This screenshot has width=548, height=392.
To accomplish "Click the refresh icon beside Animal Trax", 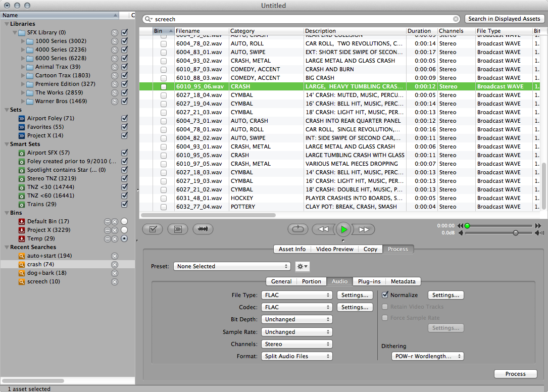I will [115, 67].
